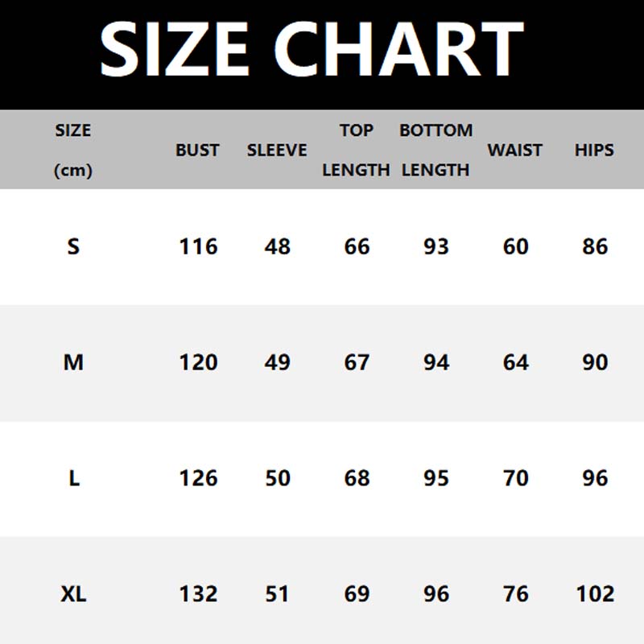This screenshot has width=644, height=644.
Task: Click top length value 66 for size S
Action: 357,246
